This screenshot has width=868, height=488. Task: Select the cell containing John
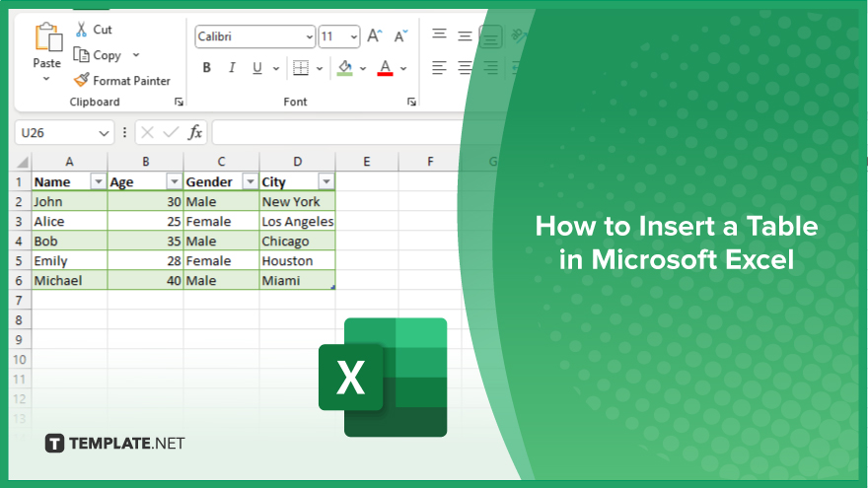(x=69, y=201)
